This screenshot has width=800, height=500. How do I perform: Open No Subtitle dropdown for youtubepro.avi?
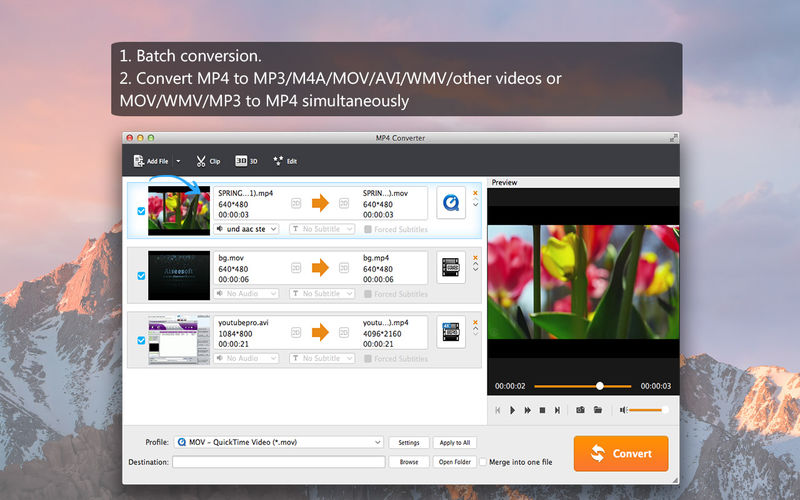tap(322, 359)
